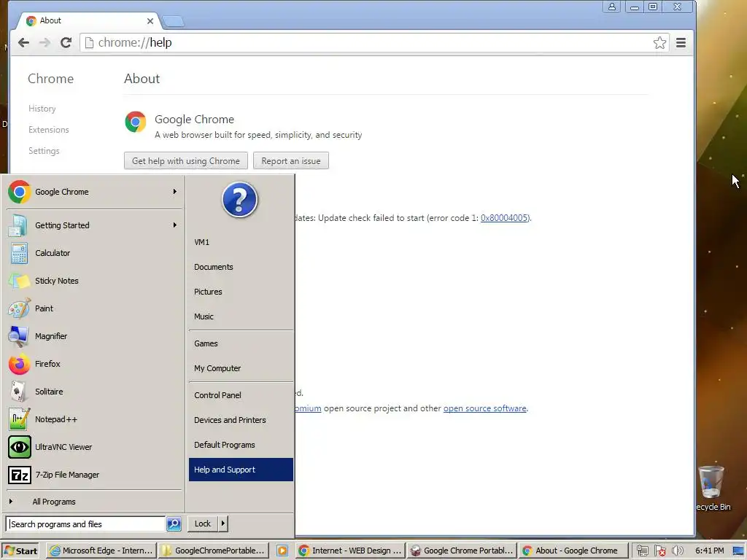Switch to Google Chrome Portable installer taskbar item
747x560 pixels.
point(462,551)
